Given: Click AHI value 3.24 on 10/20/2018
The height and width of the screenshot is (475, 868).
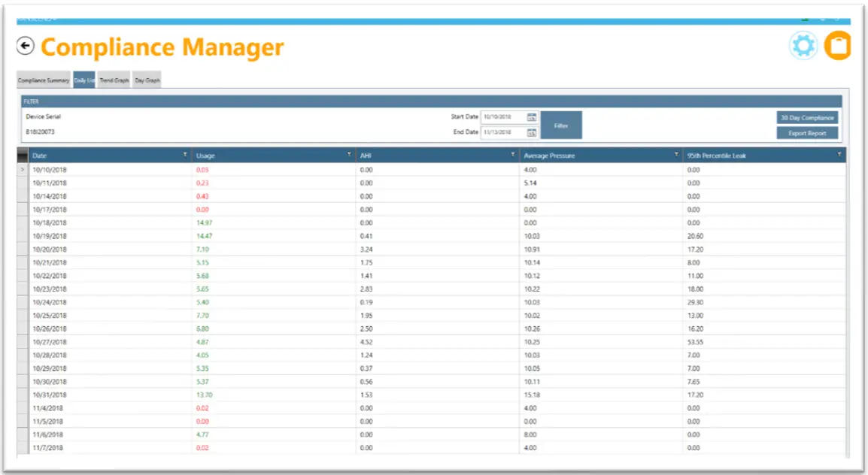Looking at the screenshot, I should pyautogui.click(x=366, y=250).
